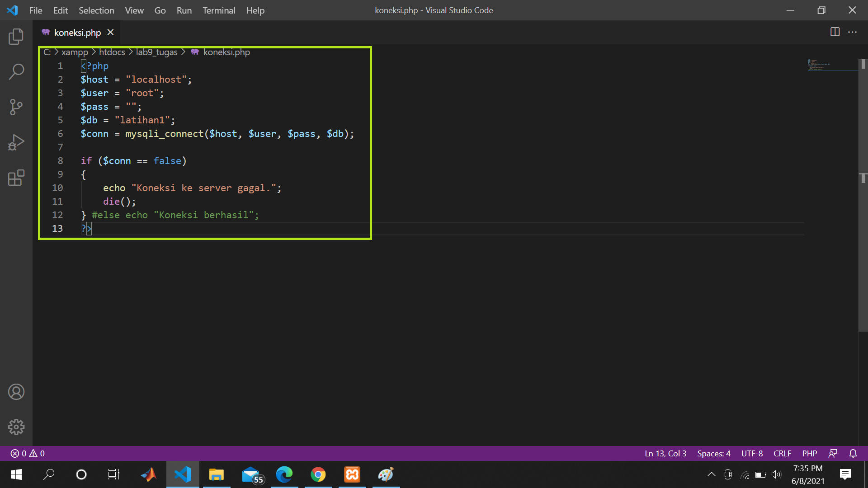Open the Windows Start menu

click(16, 474)
